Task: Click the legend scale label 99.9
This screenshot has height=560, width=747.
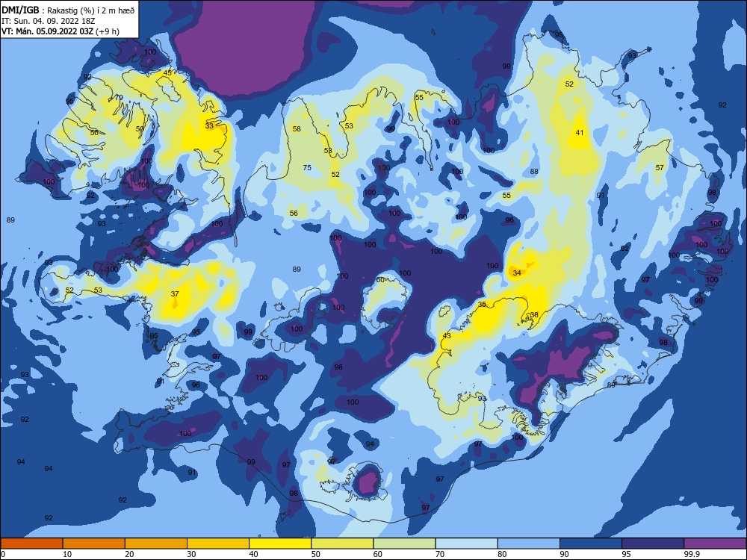Action: click(x=691, y=554)
